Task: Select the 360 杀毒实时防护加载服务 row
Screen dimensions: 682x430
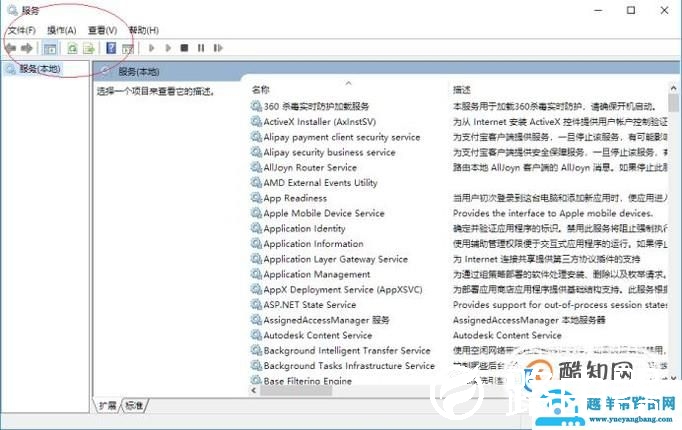Action: 316,106
